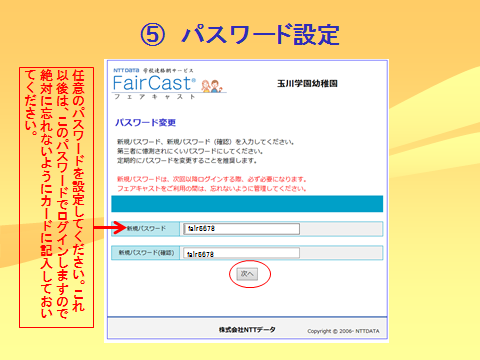480x360 pixels.
Task: Click the 株式会社NTTデータ footer text
Action: point(247,330)
